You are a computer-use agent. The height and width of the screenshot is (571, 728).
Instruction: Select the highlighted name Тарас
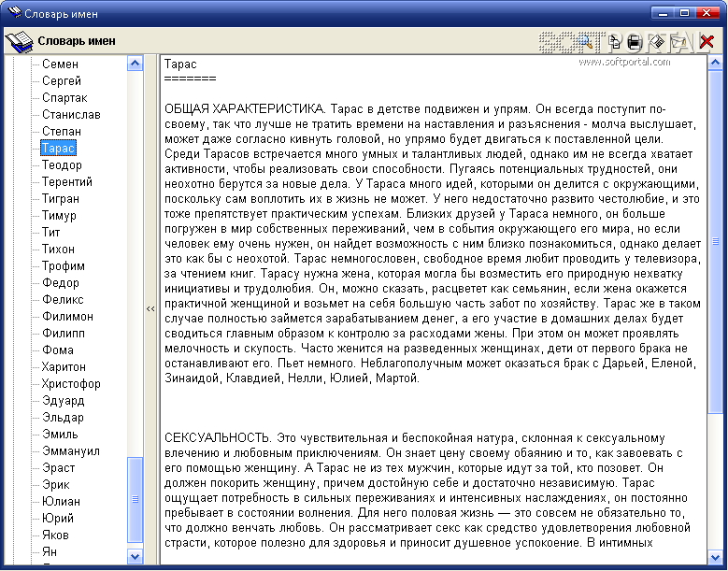tap(58, 148)
